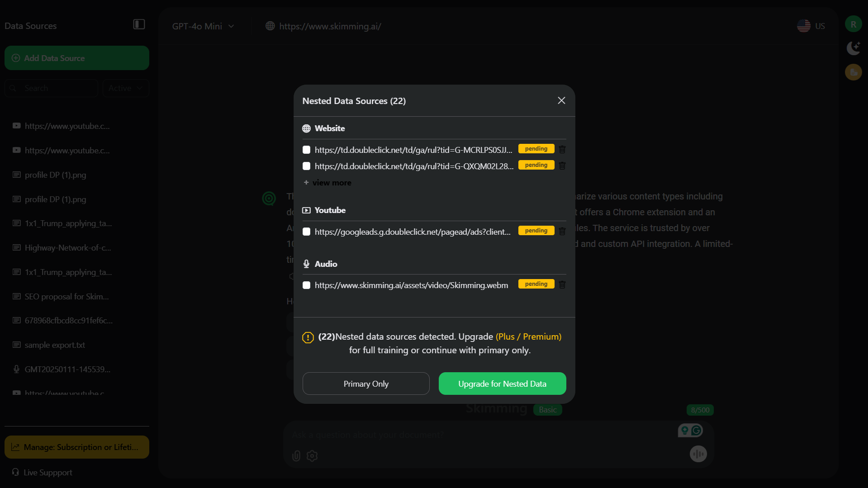This screenshot has height=488, width=868.
Task: Toggle dark mode moon icon
Action: (853, 48)
